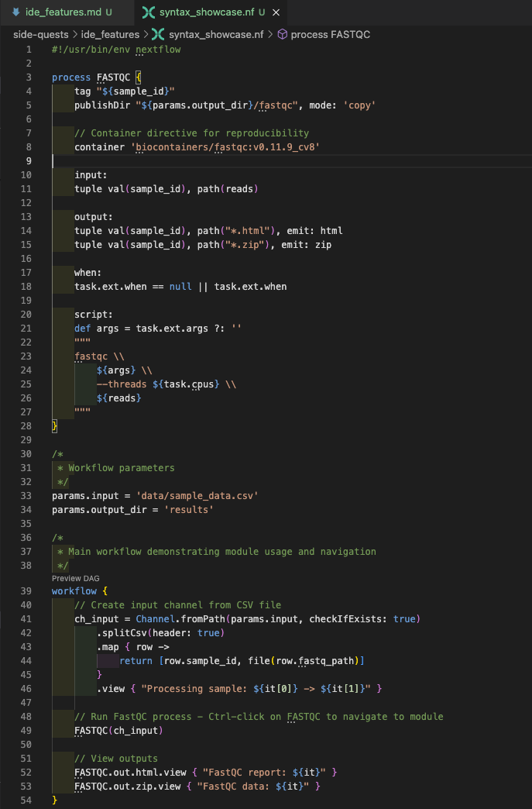Click '.map' on line 43
The height and width of the screenshot is (809, 532).
(108, 647)
